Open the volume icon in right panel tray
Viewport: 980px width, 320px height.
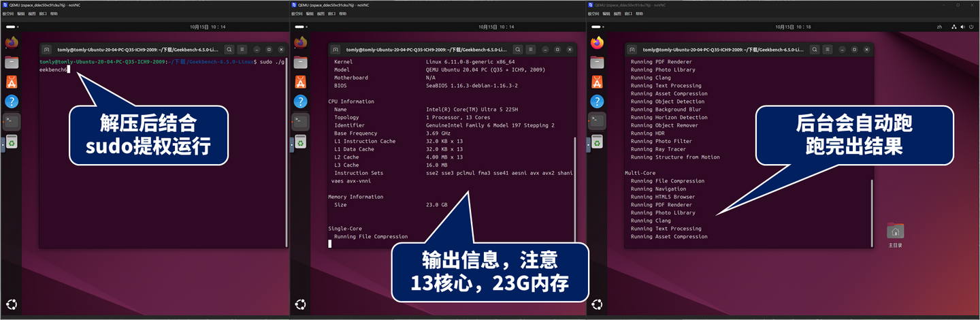pos(963,27)
